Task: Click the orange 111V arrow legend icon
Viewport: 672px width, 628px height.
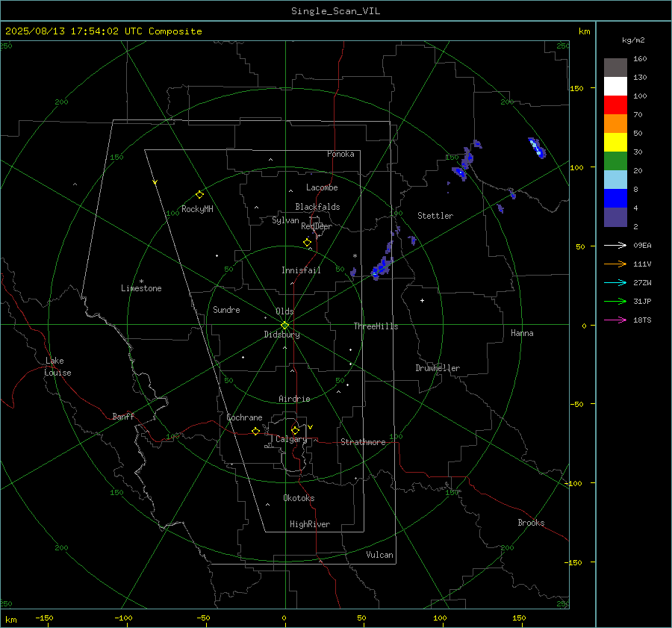Action: click(x=615, y=264)
